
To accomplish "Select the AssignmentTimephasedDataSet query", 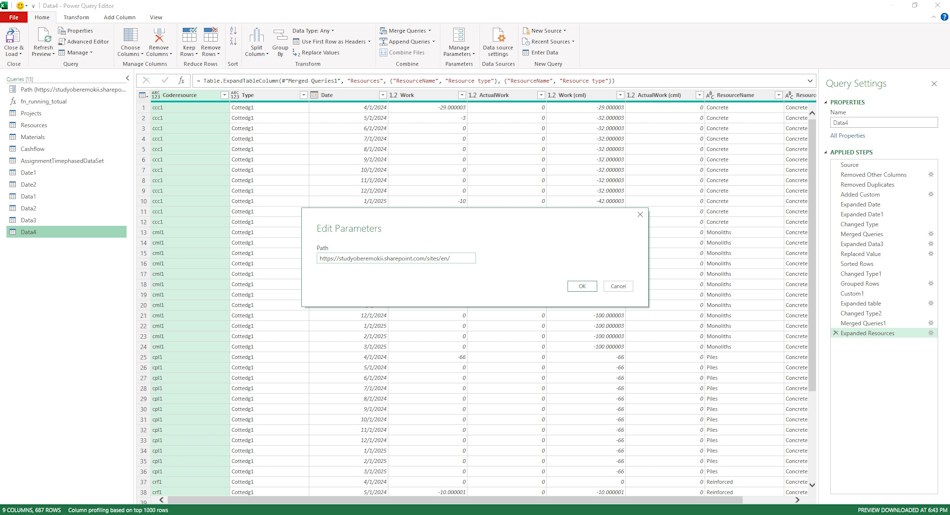I will [x=66, y=161].
